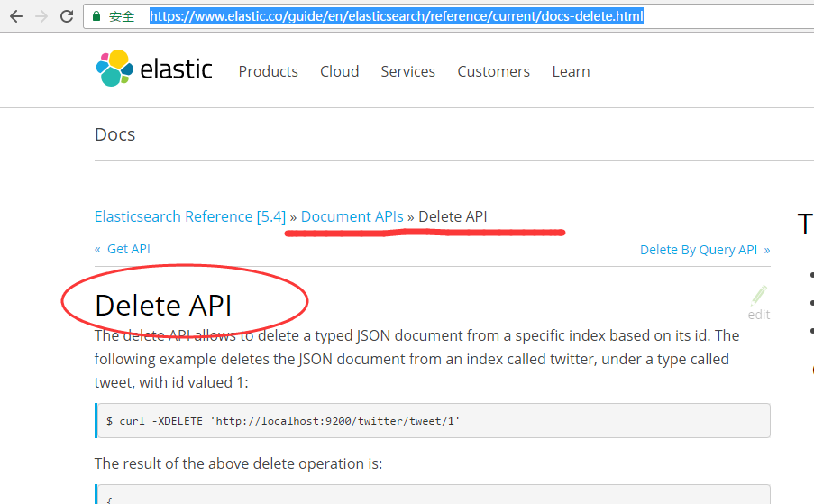Click 'The result of the above delete operation is:' text
This screenshot has height=504, width=814.
point(238,463)
